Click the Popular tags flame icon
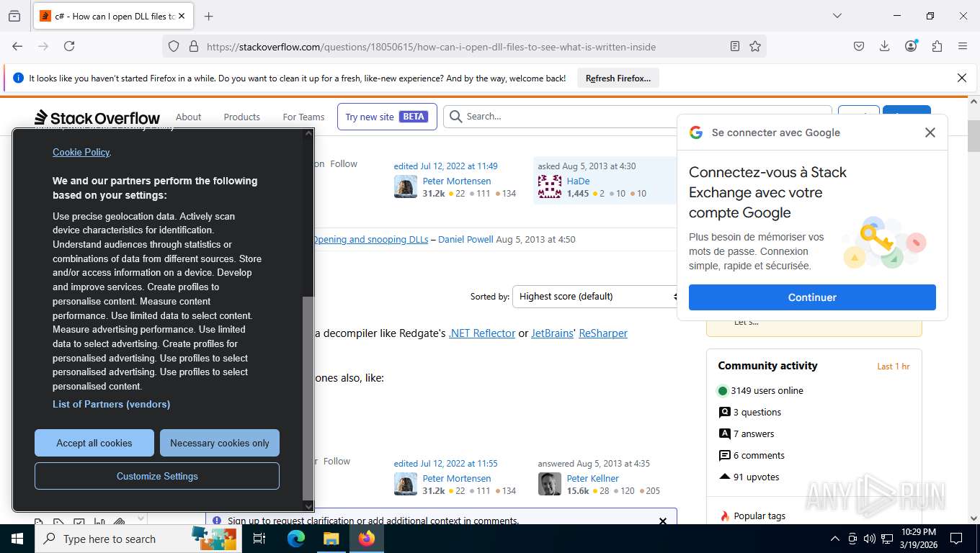This screenshot has height=553, width=980. (725, 516)
